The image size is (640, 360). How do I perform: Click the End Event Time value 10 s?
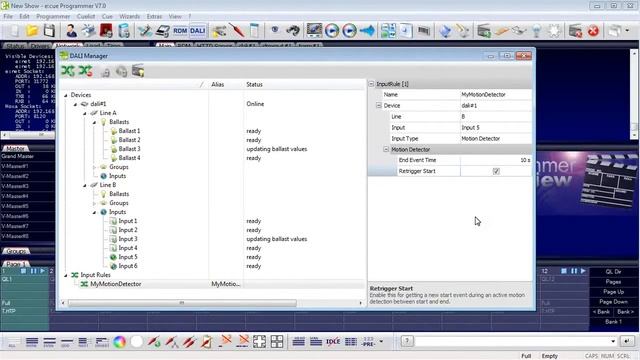click(x=496, y=160)
